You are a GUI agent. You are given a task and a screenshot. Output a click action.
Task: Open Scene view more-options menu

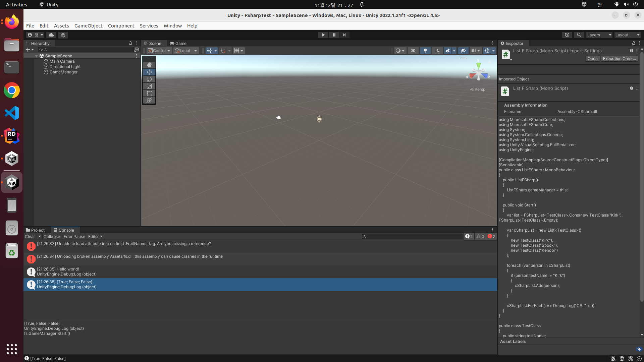pos(493,43)
